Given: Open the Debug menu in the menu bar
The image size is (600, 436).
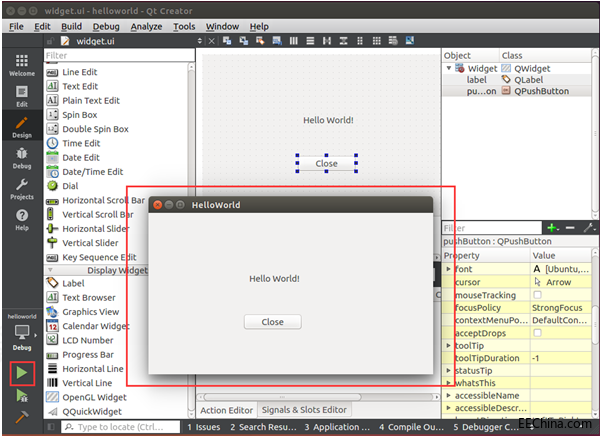Looking at the screenshot, I should (106, 26).
